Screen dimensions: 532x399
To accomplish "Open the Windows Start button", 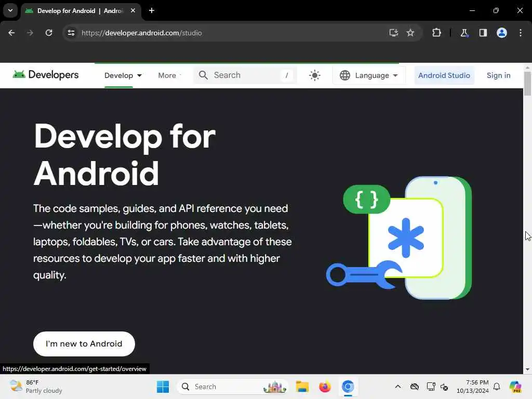I will click(163, 387).
